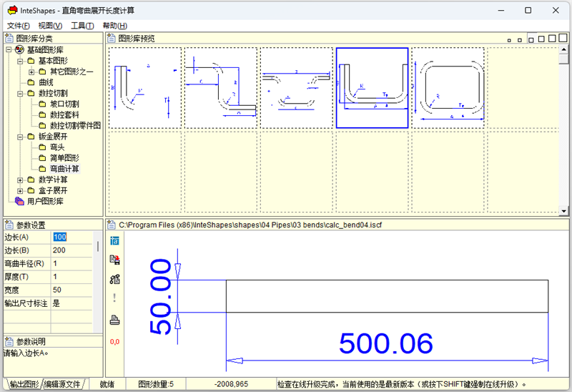The height and width of the screenshot is (392, 572).
Task: Open the 工具(T) menu
Action: (82, 26)
